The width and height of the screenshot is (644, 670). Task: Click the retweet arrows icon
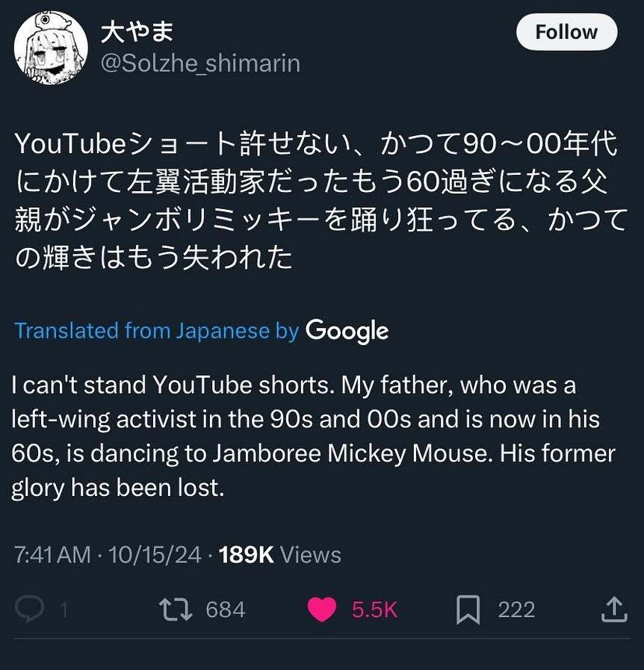177,609
